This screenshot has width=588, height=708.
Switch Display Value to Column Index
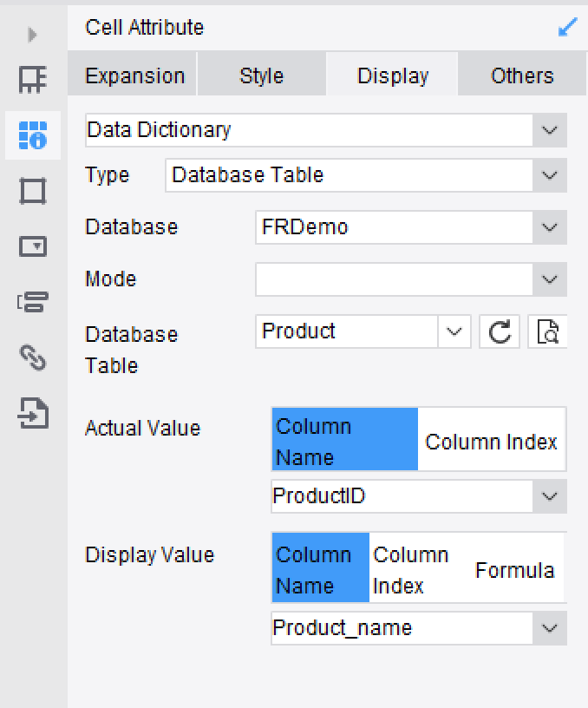pyautogui.click(x=412, y=568)
